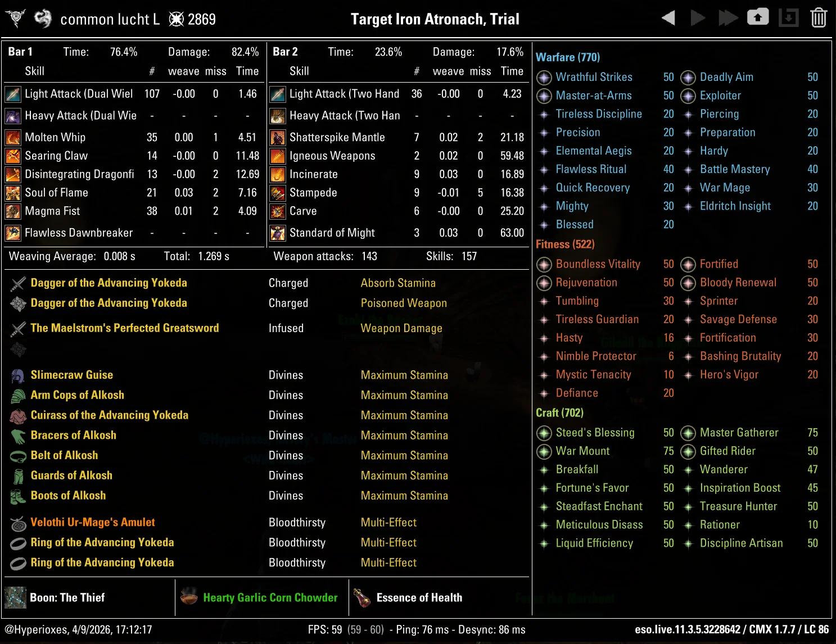Click the Flawless Dawnbreaker ability icon
The width and height of the screenshot is (836, 644).
click(x=12, y=233)
